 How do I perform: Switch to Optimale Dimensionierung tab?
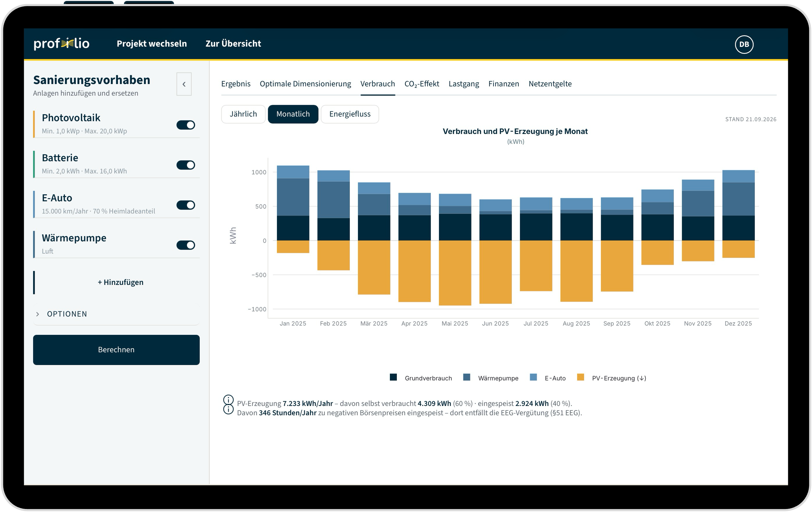coord(305,84)
